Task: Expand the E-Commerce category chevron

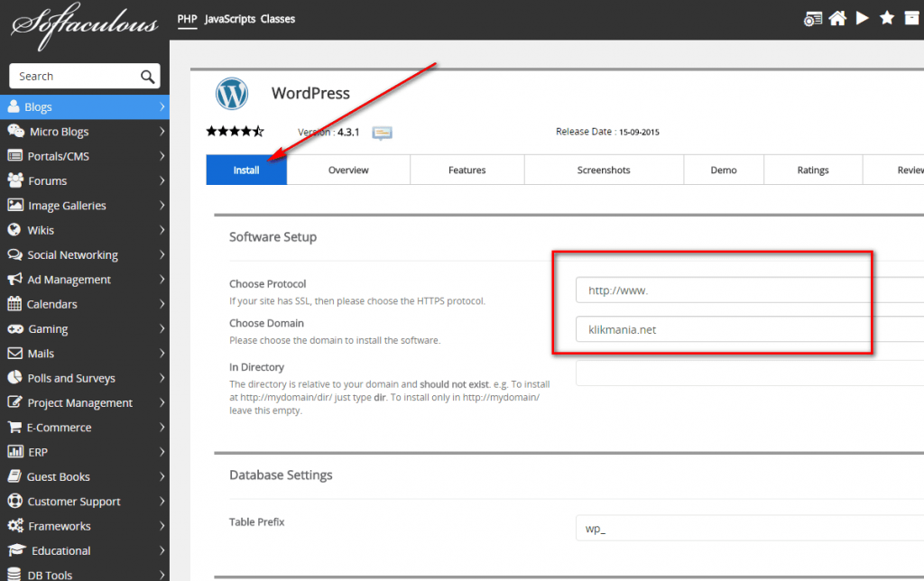Action: [163, 427]
